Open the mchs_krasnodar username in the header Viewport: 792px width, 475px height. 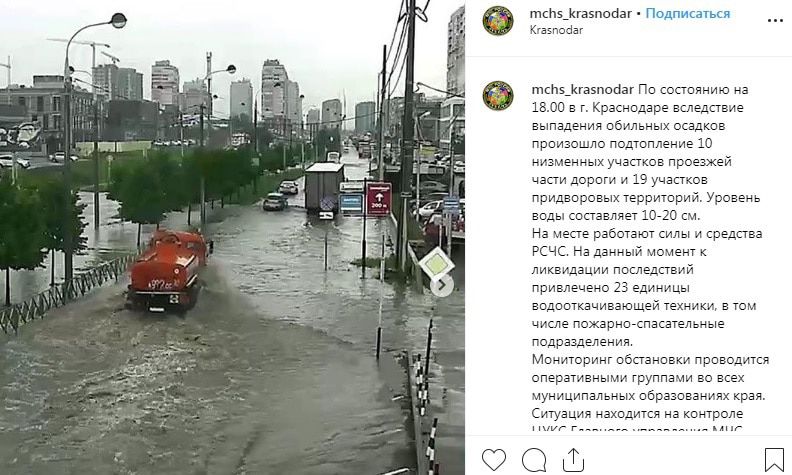coord(580,13)
